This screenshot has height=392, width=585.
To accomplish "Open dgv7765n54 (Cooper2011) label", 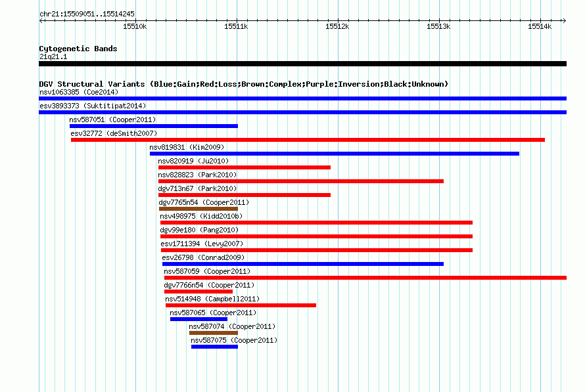I will click(204, 202).
